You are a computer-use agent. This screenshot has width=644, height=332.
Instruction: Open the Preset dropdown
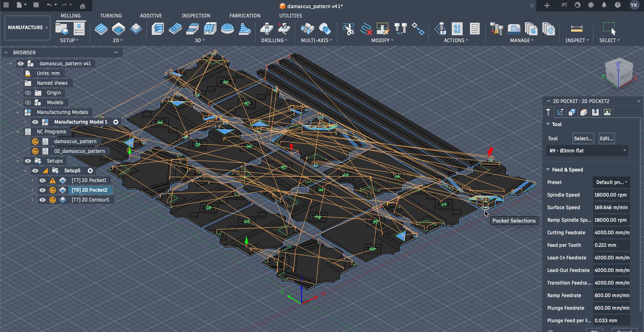[611, 182]
